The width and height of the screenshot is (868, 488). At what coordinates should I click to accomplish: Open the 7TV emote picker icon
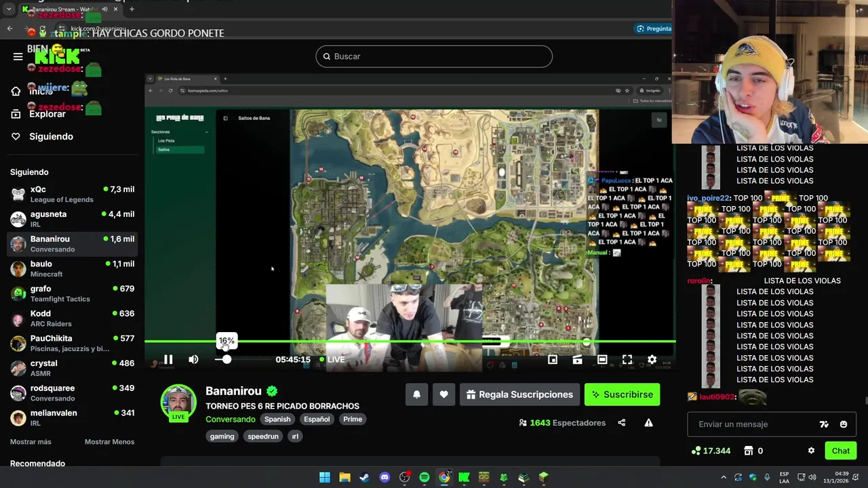(x=824, y=424)
